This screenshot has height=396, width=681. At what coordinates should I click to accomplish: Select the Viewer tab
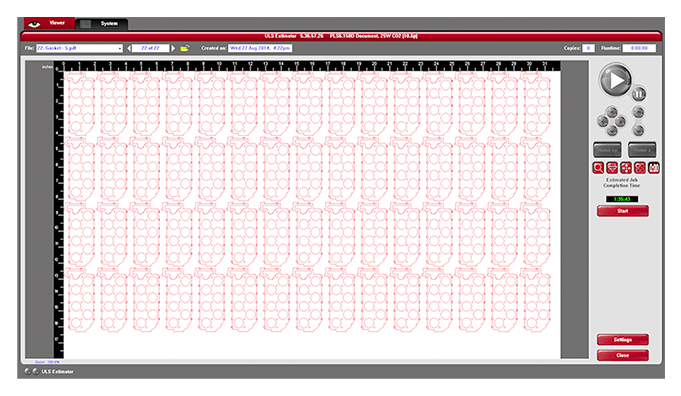tap(49, 23)
